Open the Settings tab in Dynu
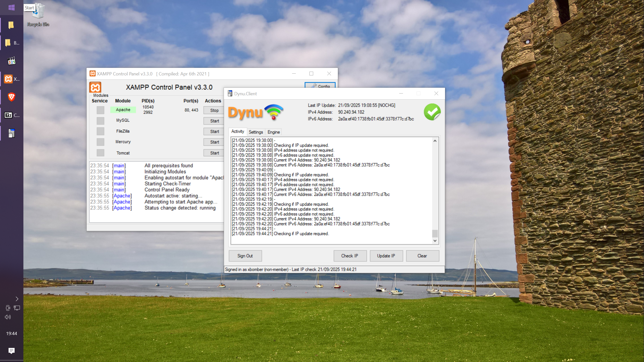644x362 pixels. [x=256, y=132]
